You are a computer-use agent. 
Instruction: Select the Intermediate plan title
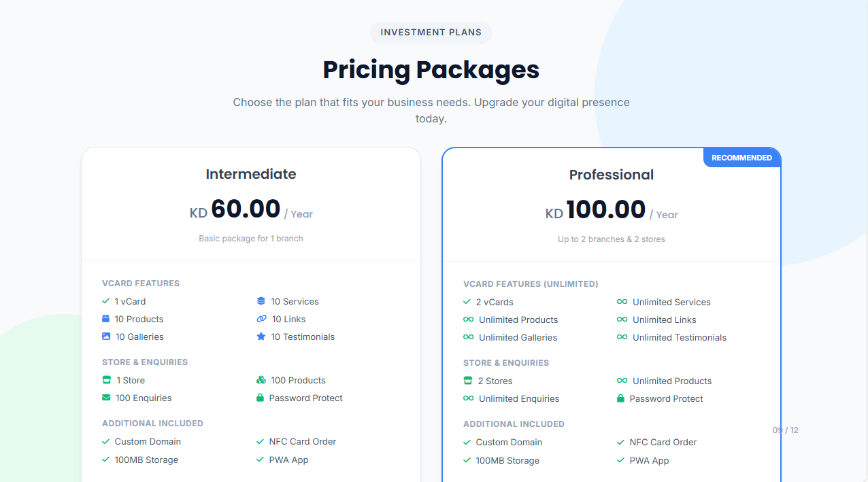(x=251, y=174)
